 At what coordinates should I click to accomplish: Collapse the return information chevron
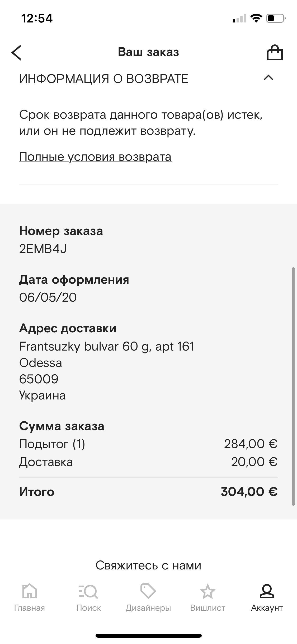click(x=268, y=78)
